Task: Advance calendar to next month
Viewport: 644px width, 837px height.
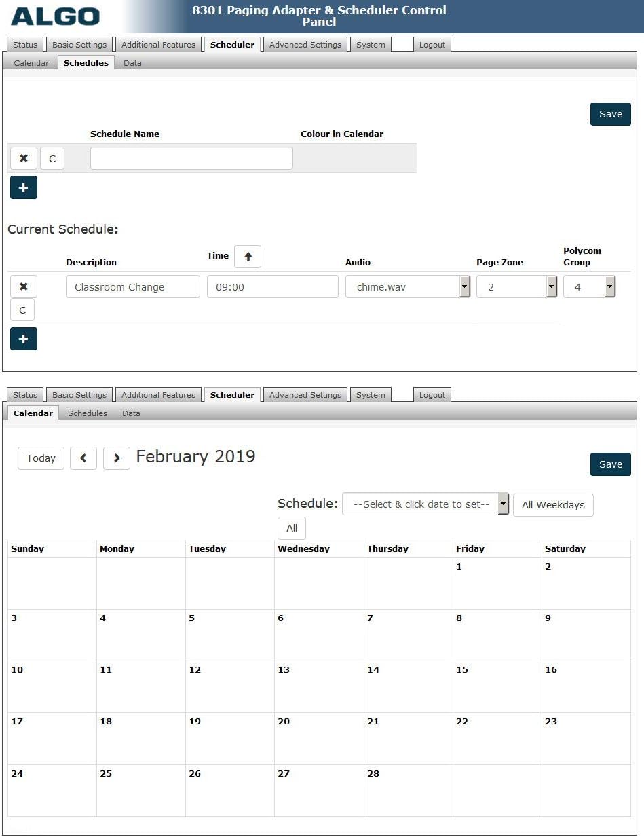Action: click(117, 458)
